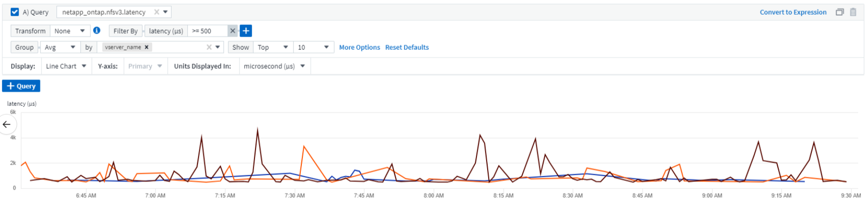
Task: Remove the latency filter with X
Action: [x=233, y=31]
